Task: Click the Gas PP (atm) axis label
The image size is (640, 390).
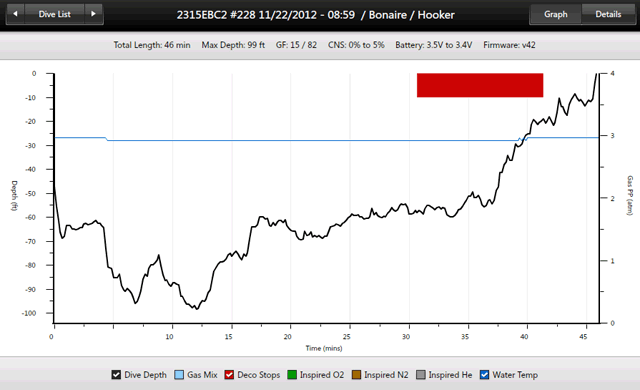Action: pyautogui.click(x=630, y=195)
